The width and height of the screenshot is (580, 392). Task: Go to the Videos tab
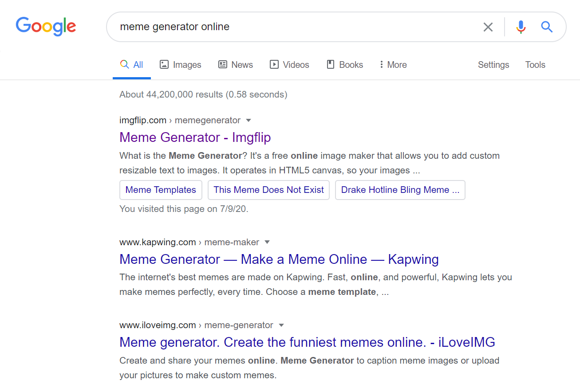click(289, 65)
